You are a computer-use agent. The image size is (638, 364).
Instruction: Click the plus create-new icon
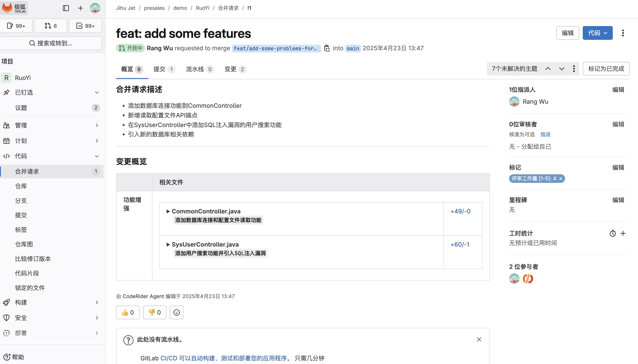pos(80,8)
